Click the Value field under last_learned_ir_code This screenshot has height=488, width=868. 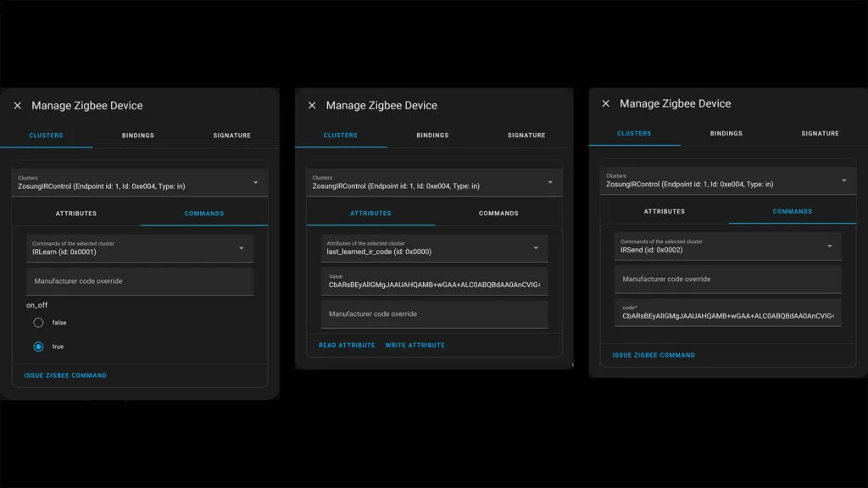coord(433,281)
